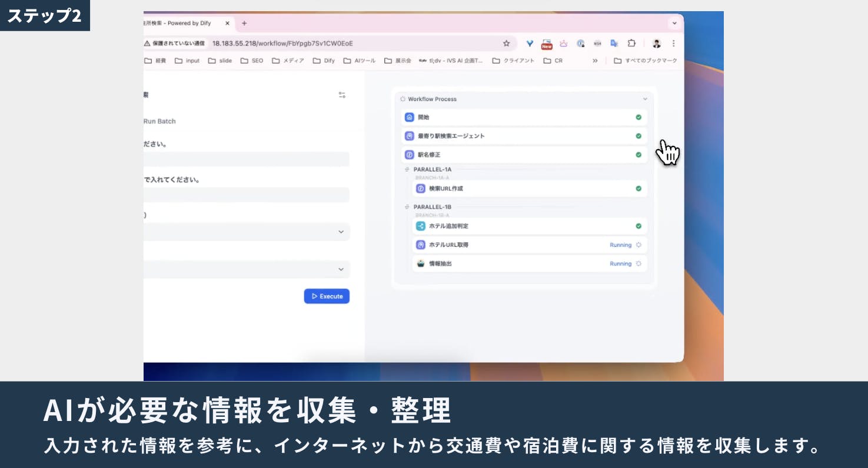Collapse the PARALLEL-1B group
868x468 pixels.
(407, 208)
